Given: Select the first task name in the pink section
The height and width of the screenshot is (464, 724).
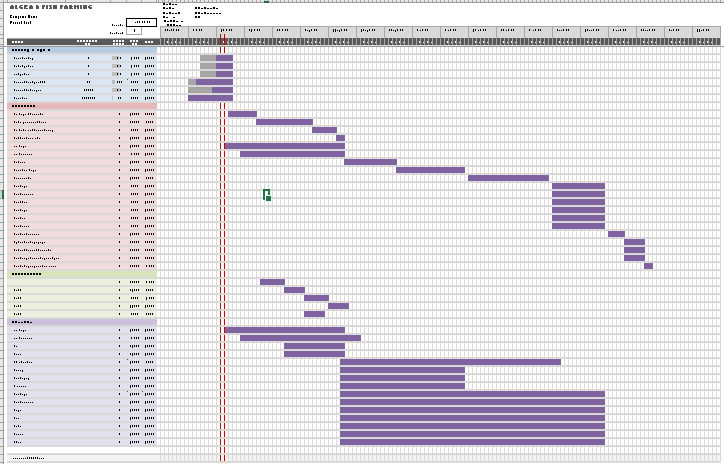Looking at the screenshot, I should 28,115.
